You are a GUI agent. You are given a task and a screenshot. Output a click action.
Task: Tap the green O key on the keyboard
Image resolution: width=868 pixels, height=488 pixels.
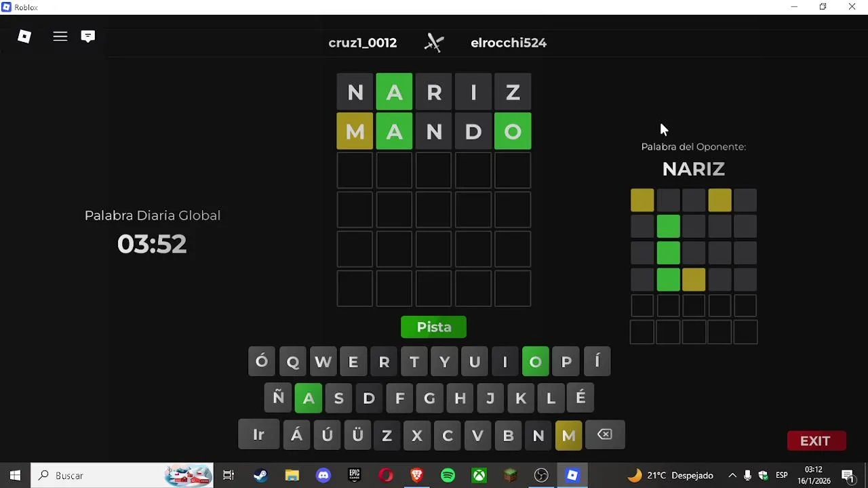(x=536, y=362)
